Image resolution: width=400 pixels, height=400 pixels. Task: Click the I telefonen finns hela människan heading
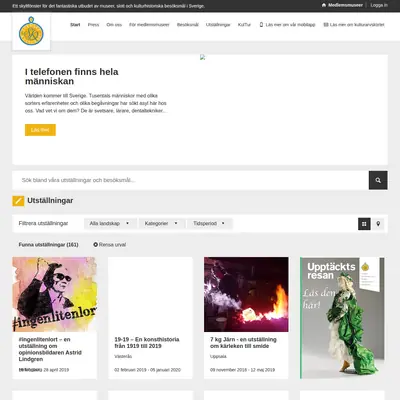coord(71,76)
